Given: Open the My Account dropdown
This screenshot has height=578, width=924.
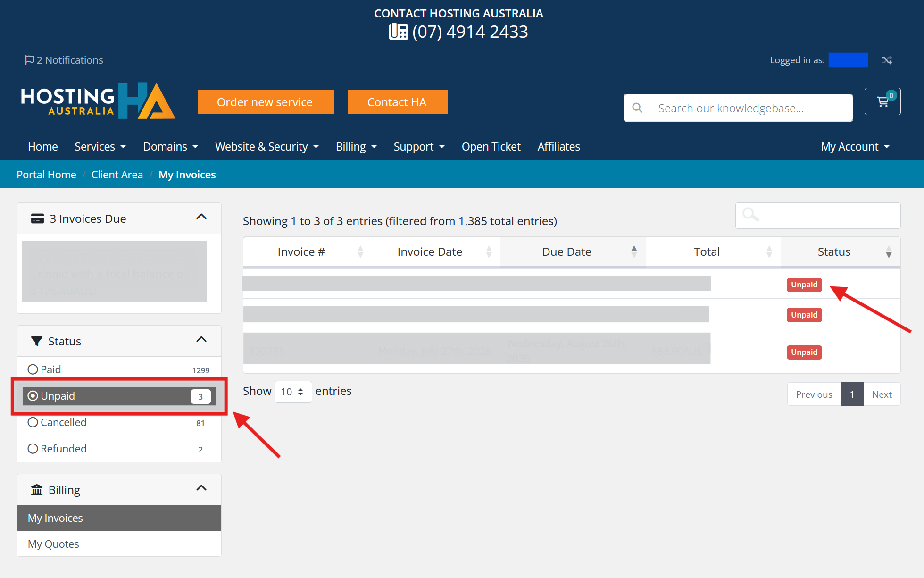Looking at the screenshot, I should (855, 147).
